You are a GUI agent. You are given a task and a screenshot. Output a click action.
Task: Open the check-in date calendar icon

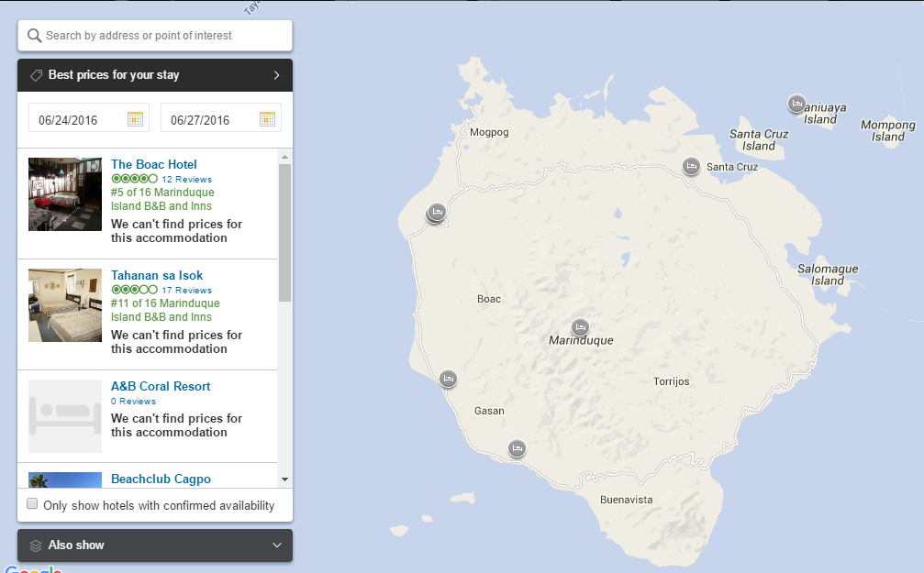click(x=135, y=118)
